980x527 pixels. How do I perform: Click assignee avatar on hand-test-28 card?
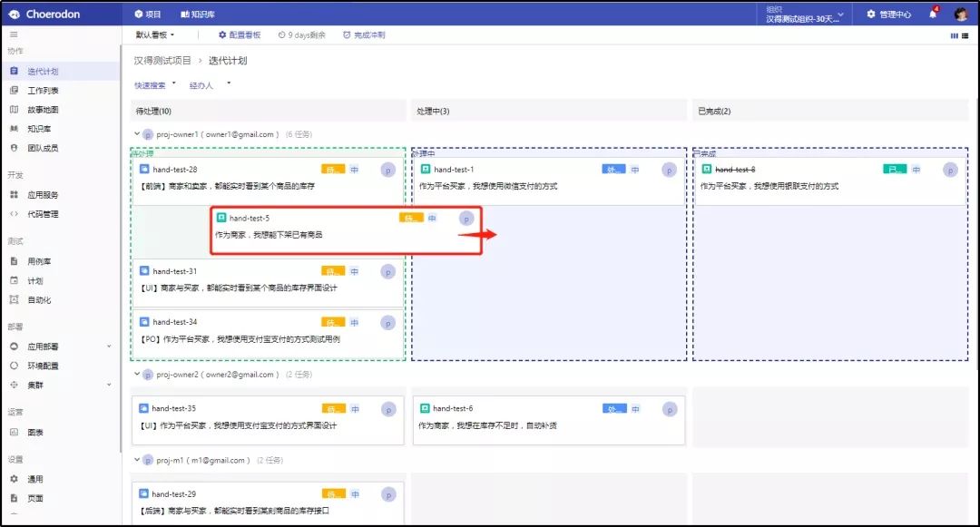pos(387,170)
